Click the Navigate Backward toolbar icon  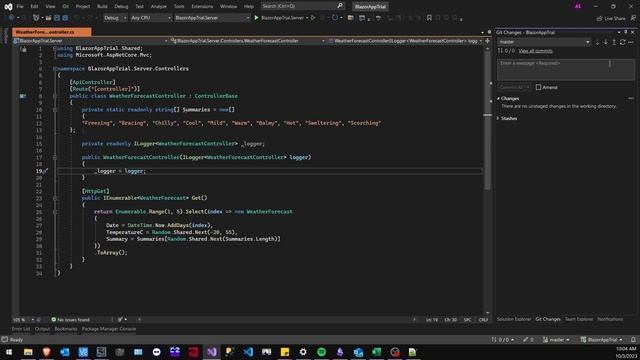pyautogui.click(x=11, y=18)
